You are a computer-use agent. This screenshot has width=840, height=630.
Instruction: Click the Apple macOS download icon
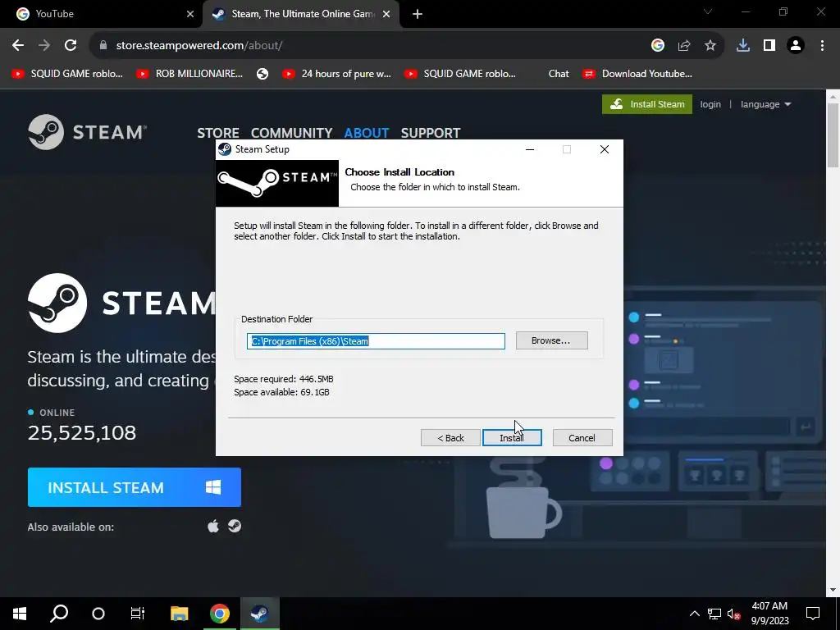coord(213,527)
